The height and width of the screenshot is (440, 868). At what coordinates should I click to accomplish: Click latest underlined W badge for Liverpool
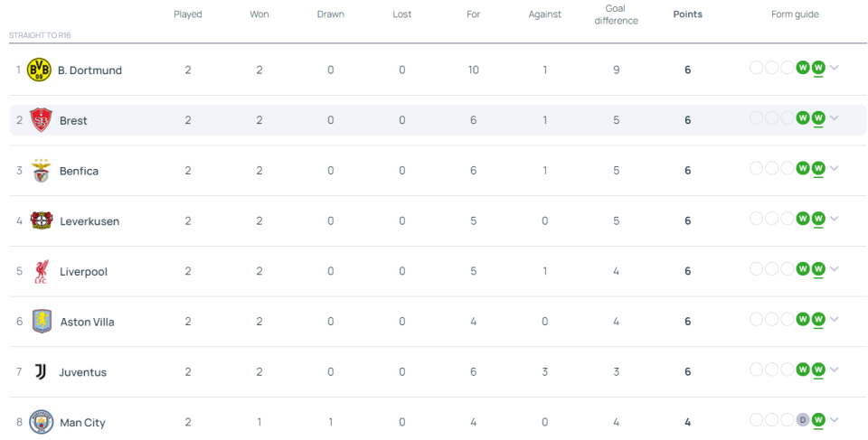[x=818, y=269]
